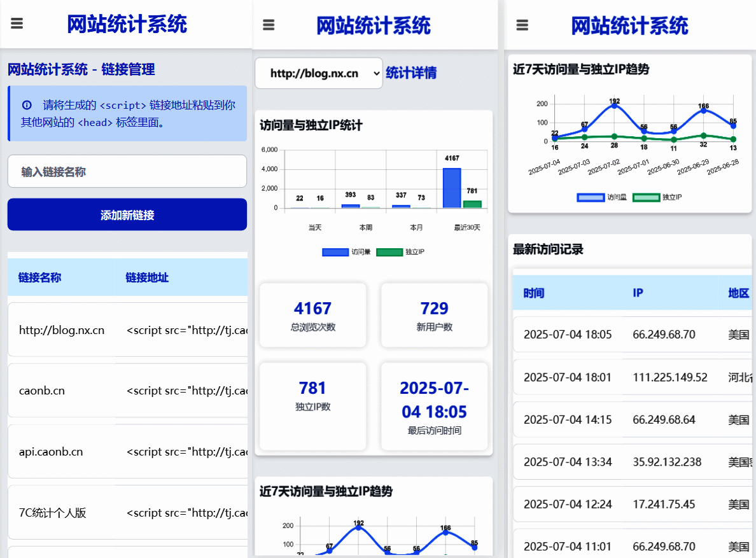The width and height of the screenshot is (756, 558).
Task: Click the 网站统计系统 title in the left panel
Action: [127, 24]
